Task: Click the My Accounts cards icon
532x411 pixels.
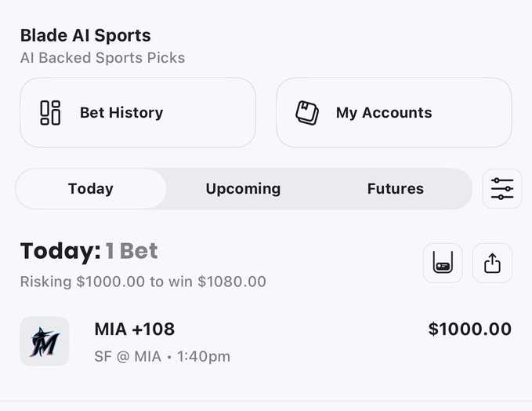Action: click(307, 113)
